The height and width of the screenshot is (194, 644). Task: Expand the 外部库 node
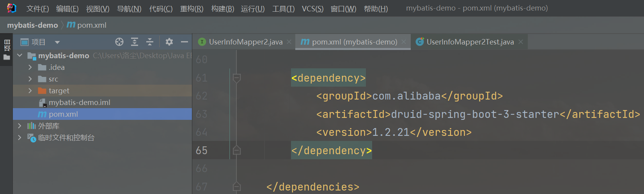tap(20, 126)
